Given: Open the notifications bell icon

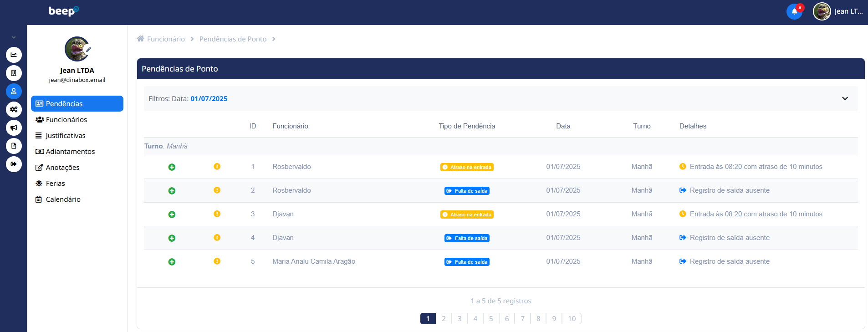Looking at the screenshot, I should (794, 12).
